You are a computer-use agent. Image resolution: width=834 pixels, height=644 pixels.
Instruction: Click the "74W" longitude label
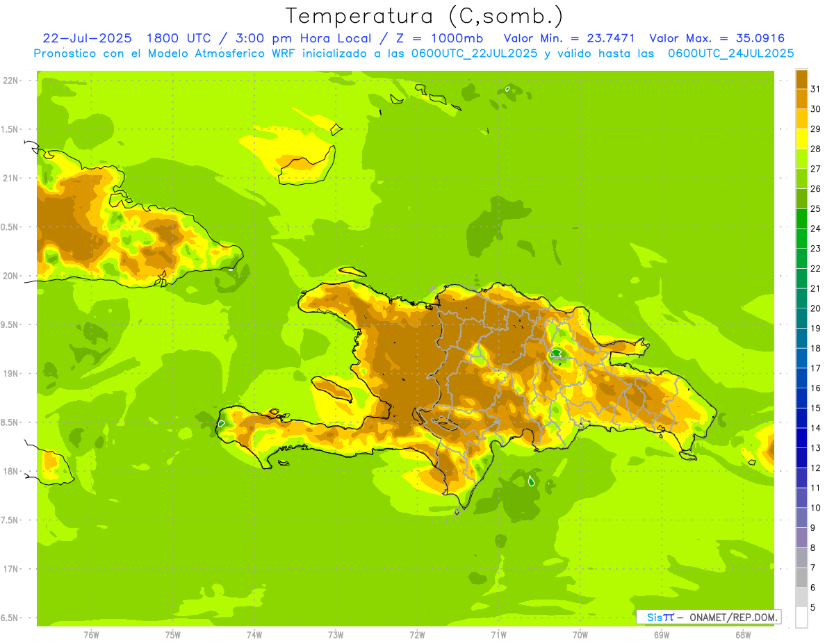tap(254, 635)
